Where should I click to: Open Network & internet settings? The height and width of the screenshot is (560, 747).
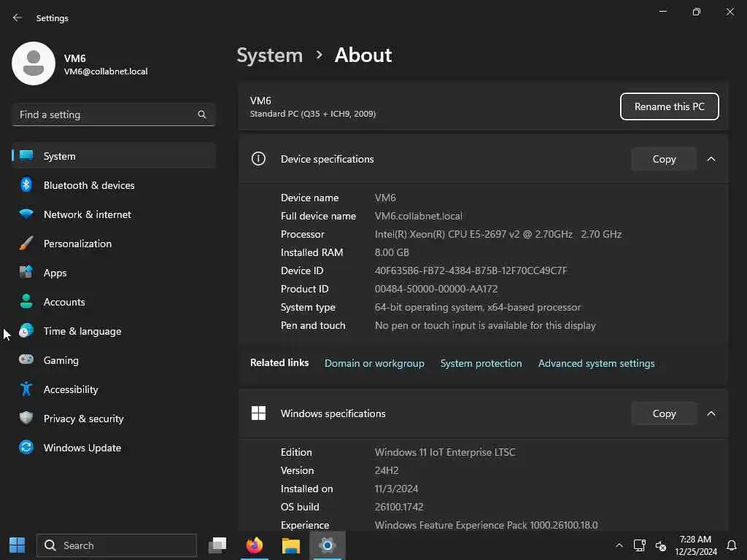pos(114,214)
